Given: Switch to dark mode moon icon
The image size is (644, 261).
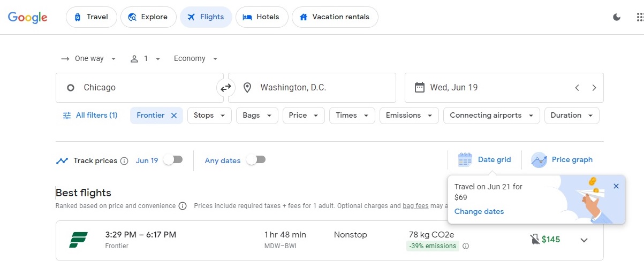Looking at the screenshot, I should click(x=617, y=17).
